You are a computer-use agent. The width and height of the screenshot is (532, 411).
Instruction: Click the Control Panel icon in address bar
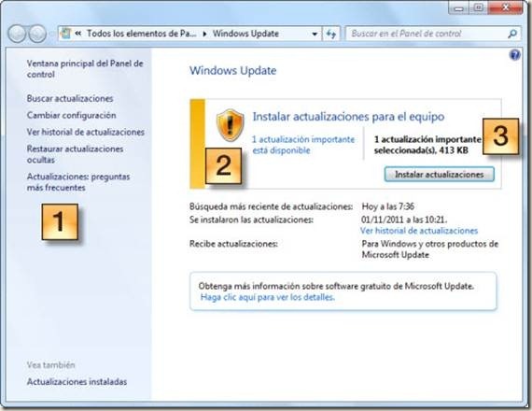(65, 34)
